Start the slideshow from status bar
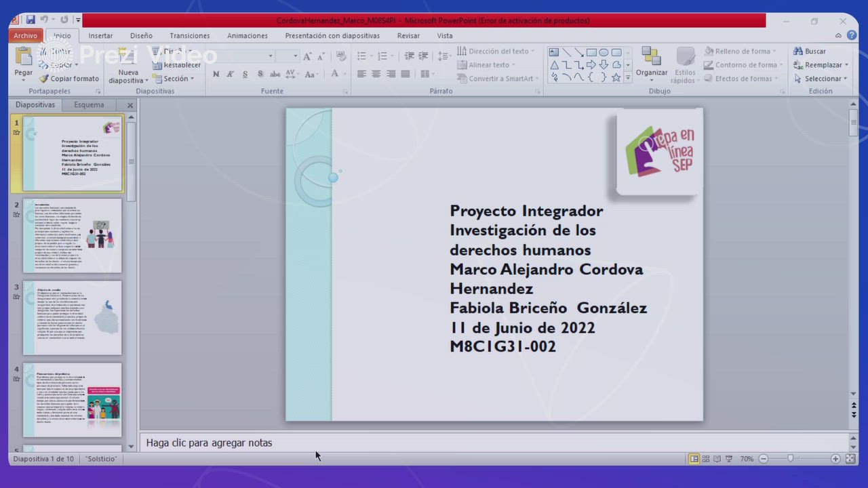 pos(728,459)
